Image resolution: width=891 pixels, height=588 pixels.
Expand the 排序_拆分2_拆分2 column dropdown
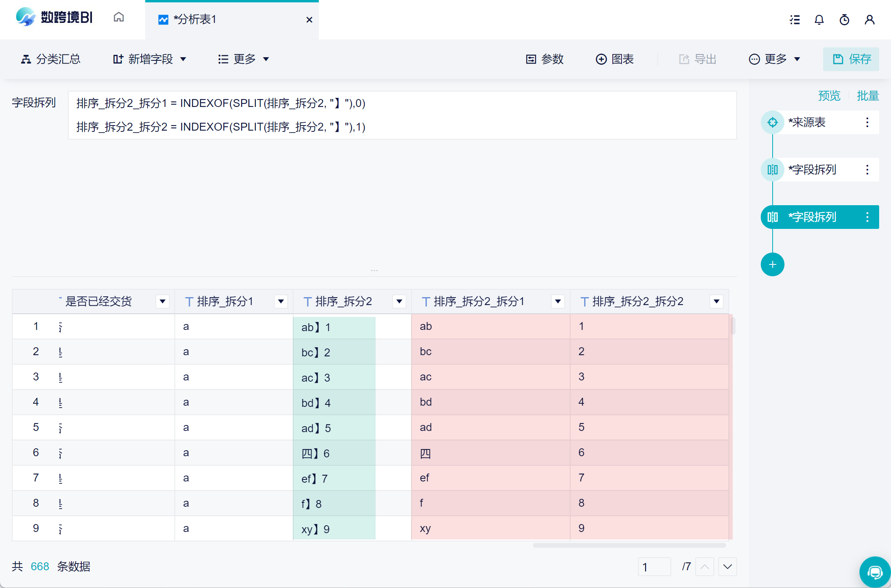(716, 302)
